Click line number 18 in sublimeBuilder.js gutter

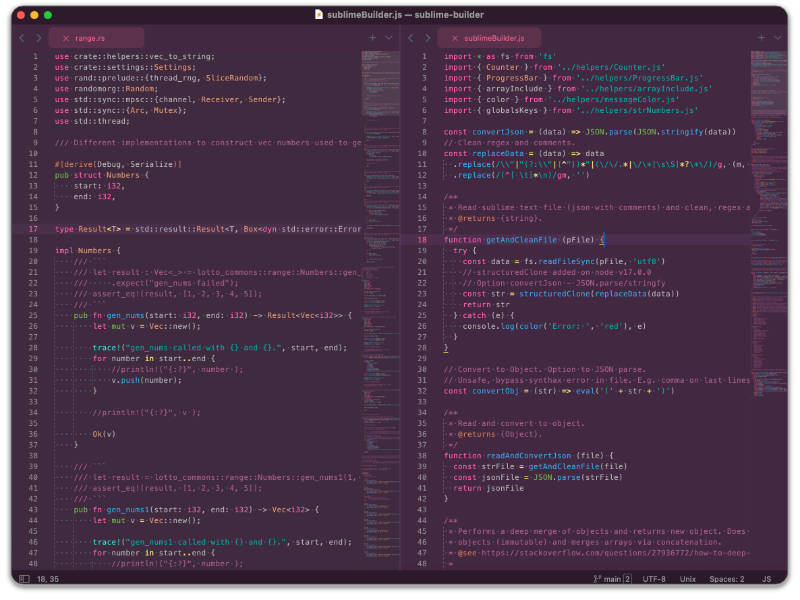(x=422, y=240)
